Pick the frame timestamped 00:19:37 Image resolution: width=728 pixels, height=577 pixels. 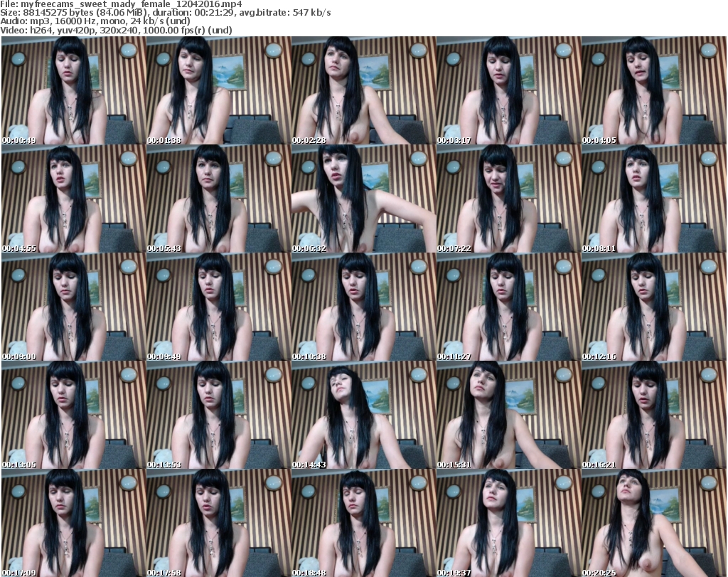pyautogui.click(x=508, y=523)
